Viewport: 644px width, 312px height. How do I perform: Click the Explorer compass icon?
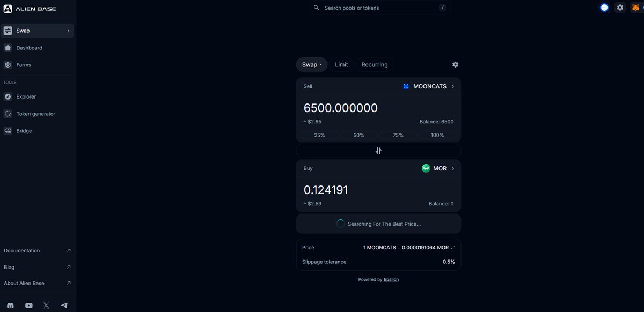pos(8,96)
